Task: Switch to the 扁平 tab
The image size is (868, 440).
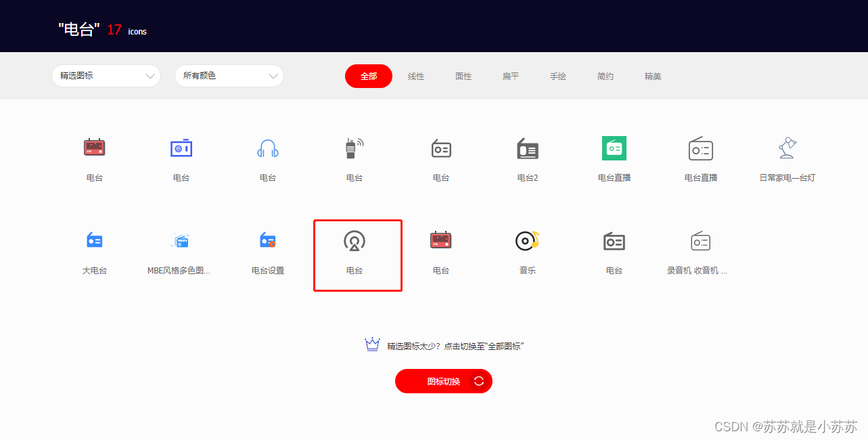Action: (511, 76)
